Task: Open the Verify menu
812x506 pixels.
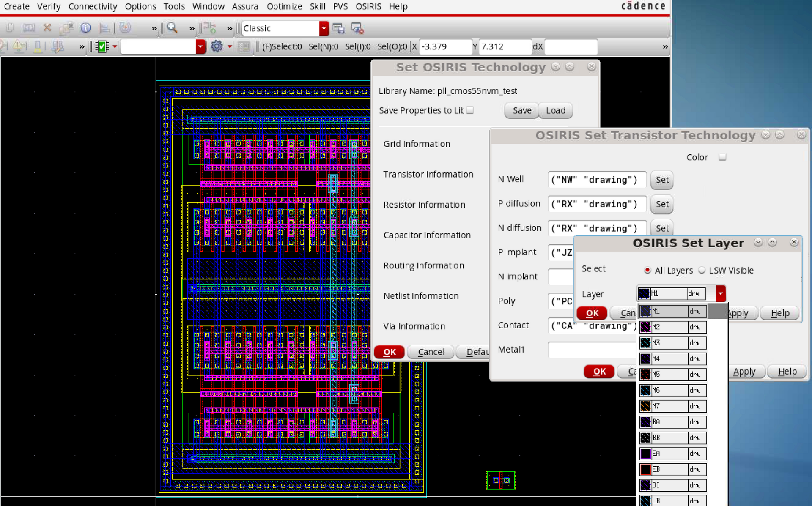Action: 49,6
